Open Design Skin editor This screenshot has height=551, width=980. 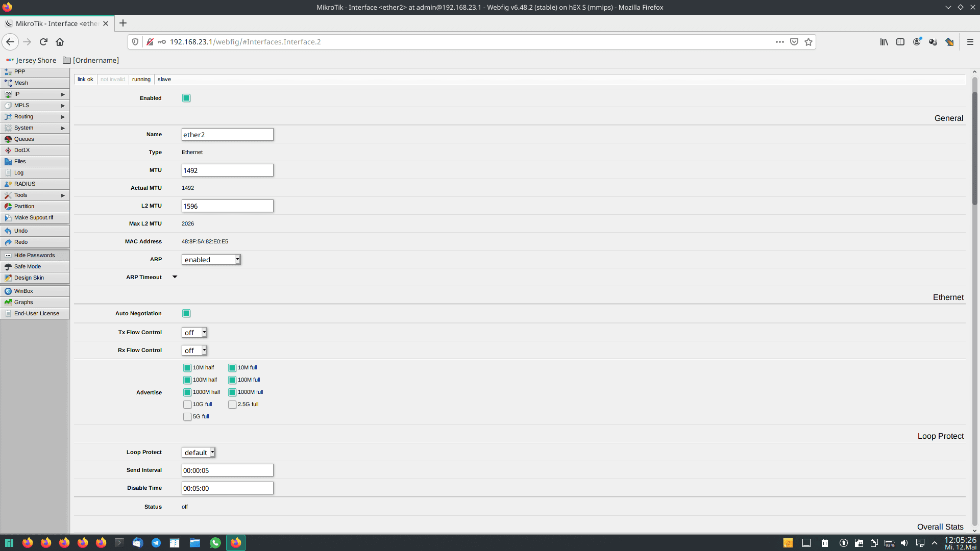coord(35,278)
